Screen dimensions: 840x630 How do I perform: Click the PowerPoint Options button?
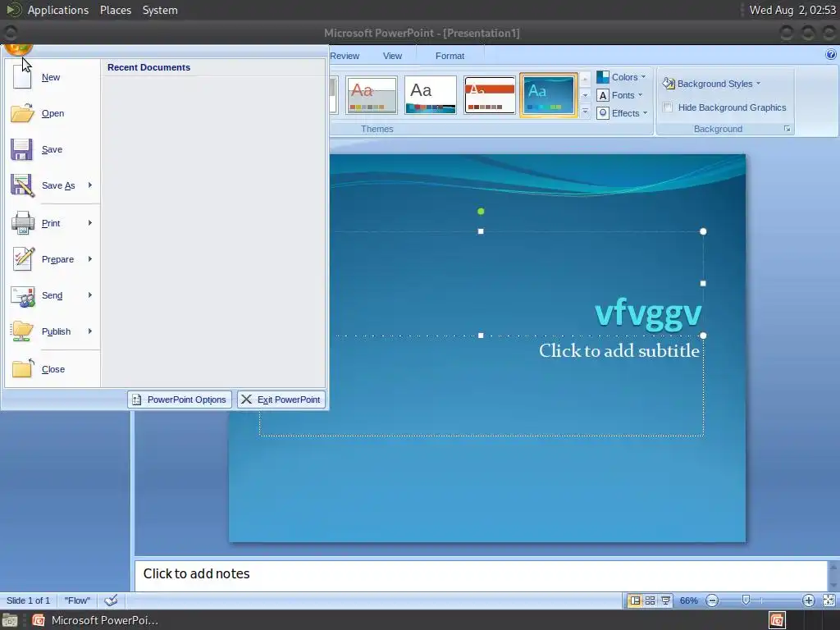[x=180, y=399]
